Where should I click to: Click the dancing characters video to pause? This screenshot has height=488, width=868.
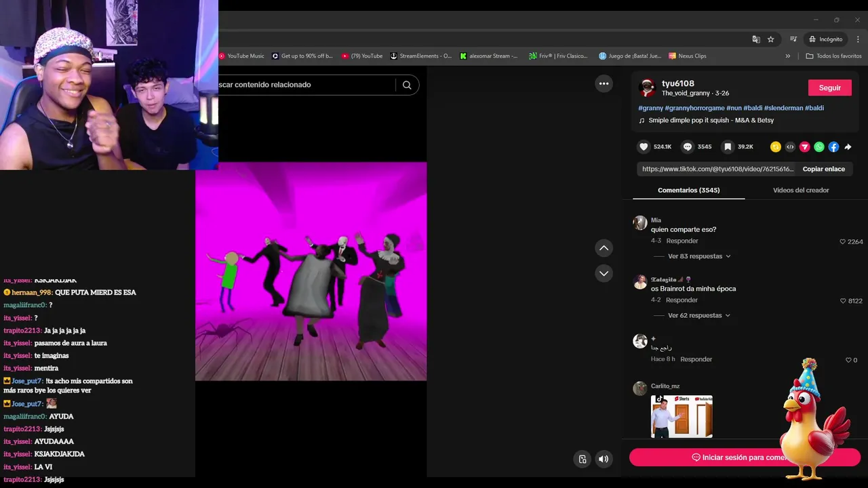311,271
